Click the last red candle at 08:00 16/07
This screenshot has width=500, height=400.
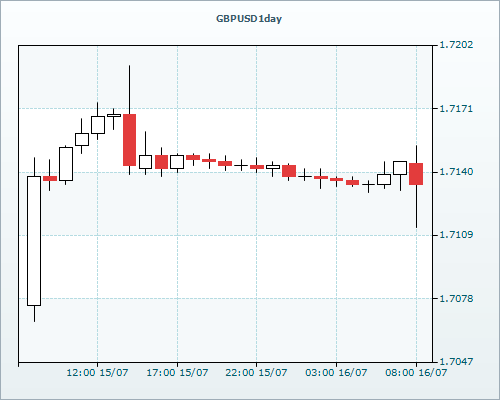(416, 174)
